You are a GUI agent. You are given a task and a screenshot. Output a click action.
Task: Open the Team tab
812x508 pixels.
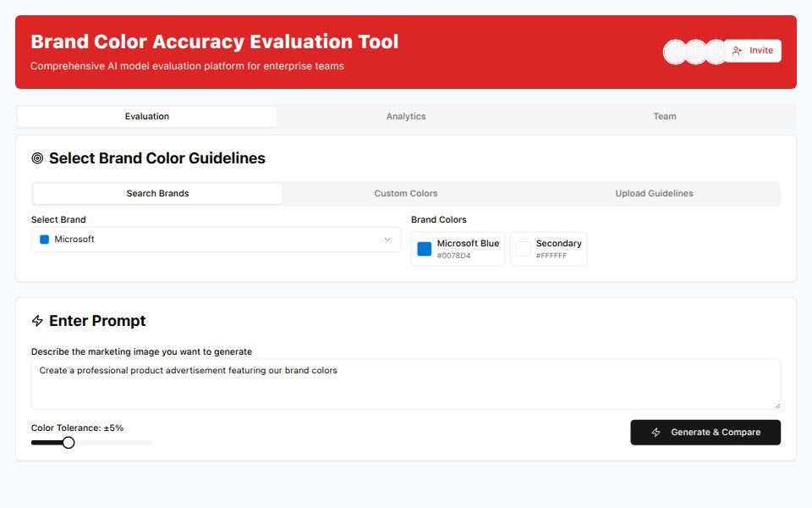pos(665,117)
